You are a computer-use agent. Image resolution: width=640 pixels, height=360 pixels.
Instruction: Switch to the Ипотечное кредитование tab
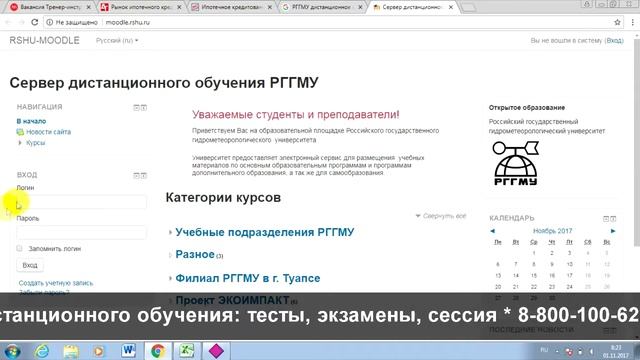point(232,7)
